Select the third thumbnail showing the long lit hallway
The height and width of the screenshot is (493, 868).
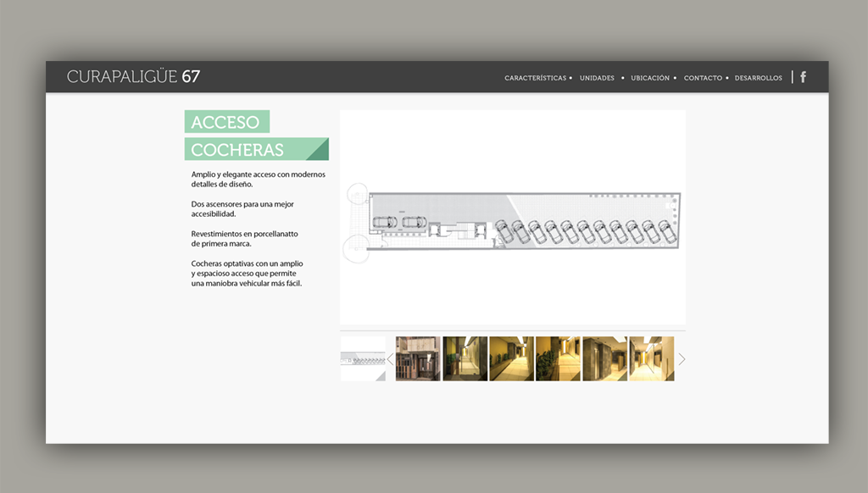[511, 358]
